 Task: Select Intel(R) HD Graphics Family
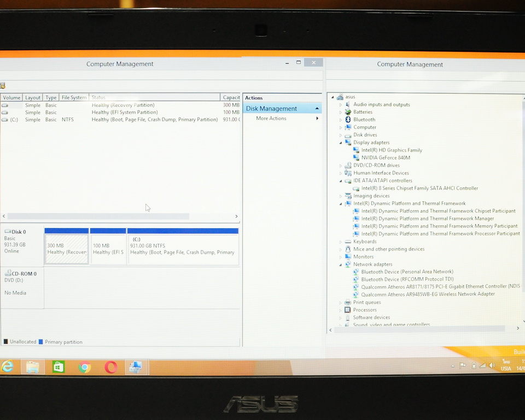coord(392,150)
